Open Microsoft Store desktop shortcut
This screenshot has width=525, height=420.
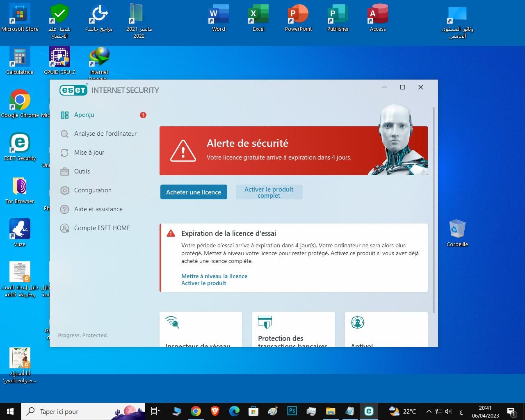point(20,18)
